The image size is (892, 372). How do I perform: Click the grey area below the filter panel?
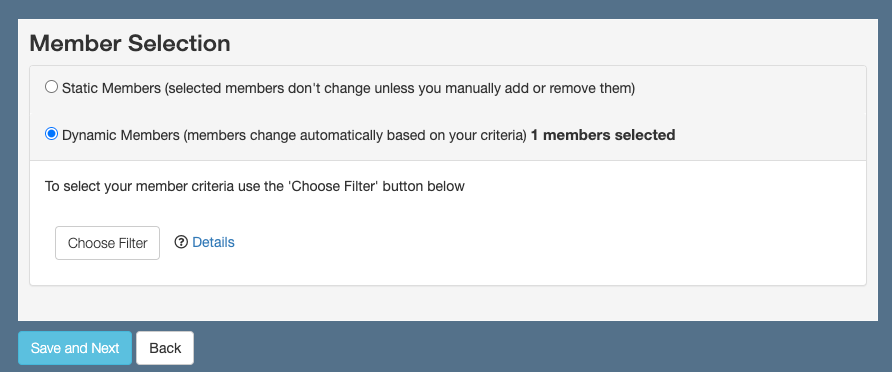coord(448,303)
